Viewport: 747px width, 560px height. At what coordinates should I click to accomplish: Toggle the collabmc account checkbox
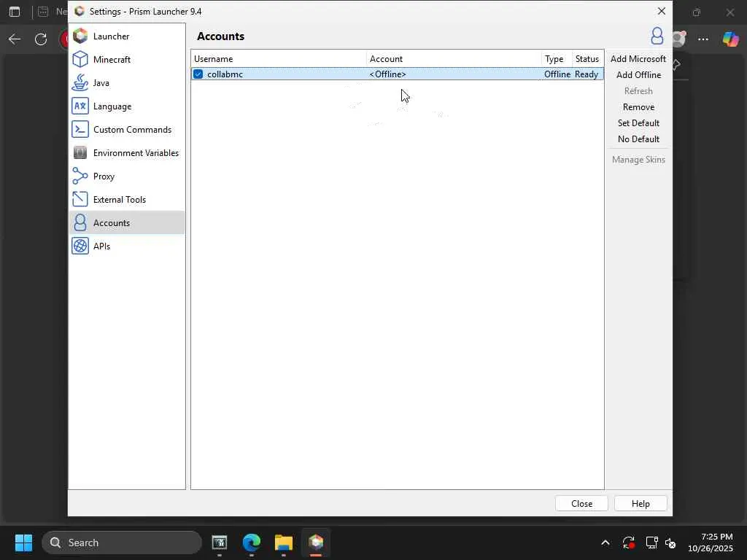pyautogui.click(x=198, y=74)
